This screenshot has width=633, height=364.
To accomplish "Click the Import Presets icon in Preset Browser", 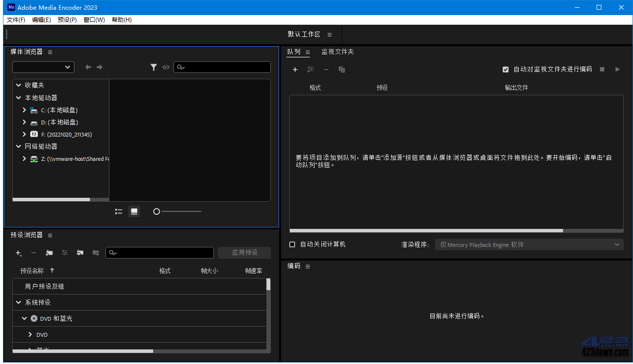I will (80, 253).
